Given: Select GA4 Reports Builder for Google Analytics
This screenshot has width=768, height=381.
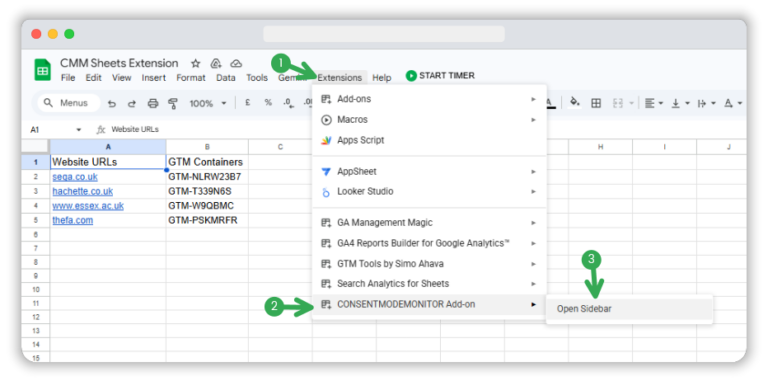Looking at the screenshot, I should coord(429,243).
